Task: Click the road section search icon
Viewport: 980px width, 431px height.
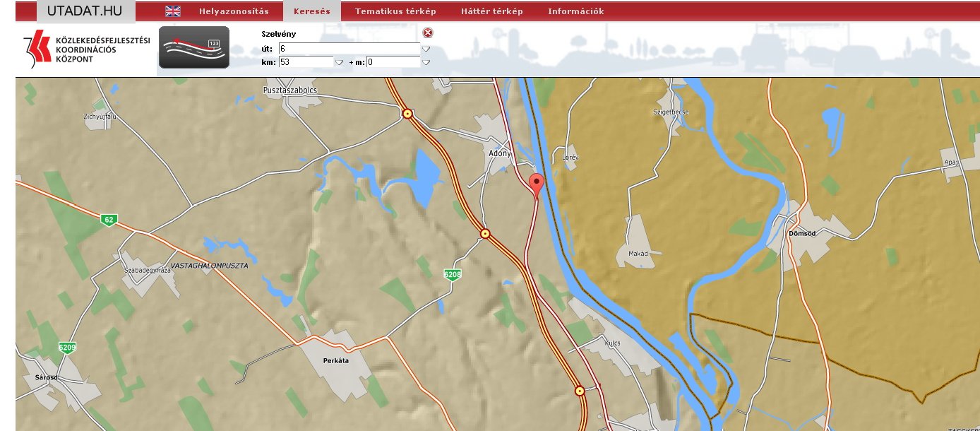Action: (x=194, y=47)
